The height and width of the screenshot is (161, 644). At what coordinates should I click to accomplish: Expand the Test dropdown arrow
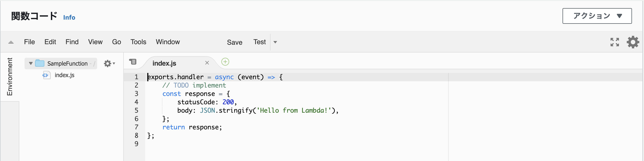(275, 42)
